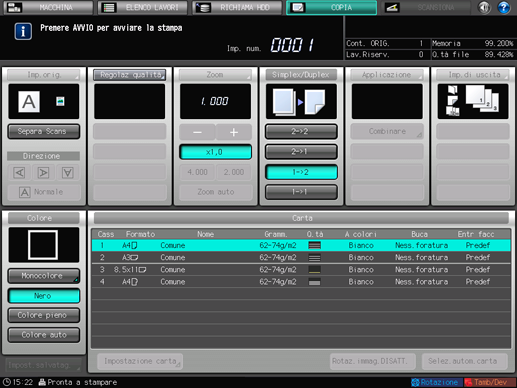This screenshot has height=388, width=517.
Task: Select Colore pieno mode
Action: [44, 315]
